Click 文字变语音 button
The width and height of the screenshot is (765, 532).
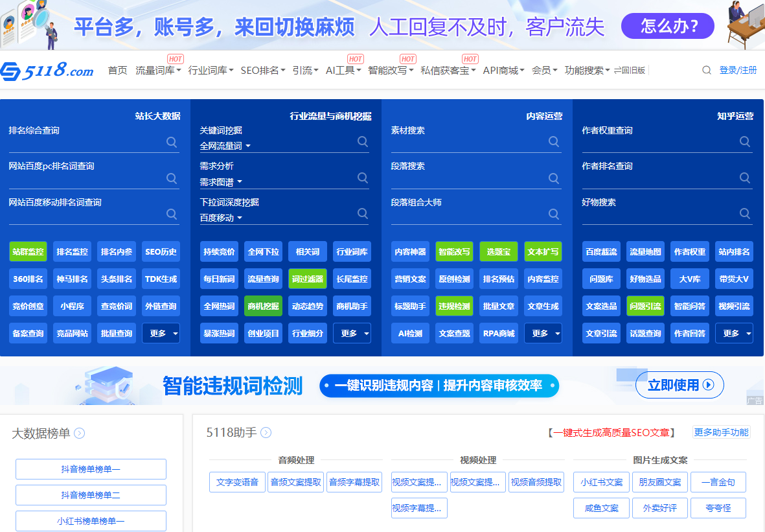(x=237, y=482)
